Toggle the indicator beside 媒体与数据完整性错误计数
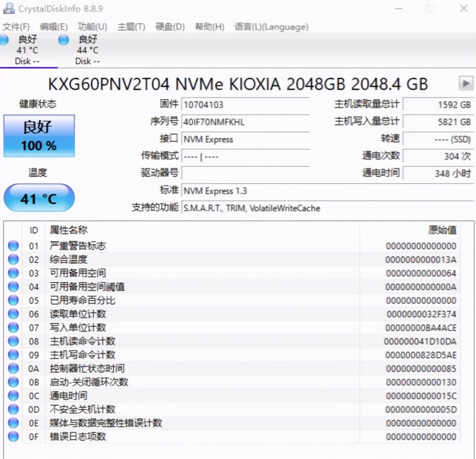 pyautogui.click(x=13, y=423)
